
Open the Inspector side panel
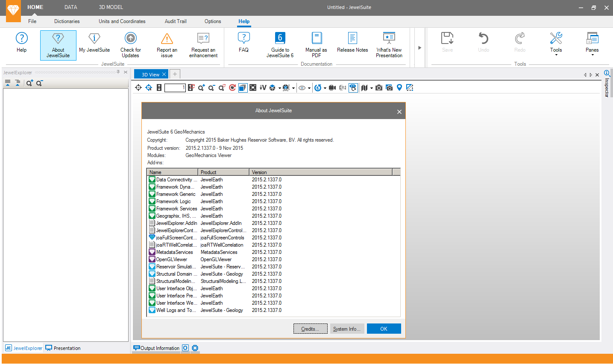pyautogui.click(x=607, y=84)
